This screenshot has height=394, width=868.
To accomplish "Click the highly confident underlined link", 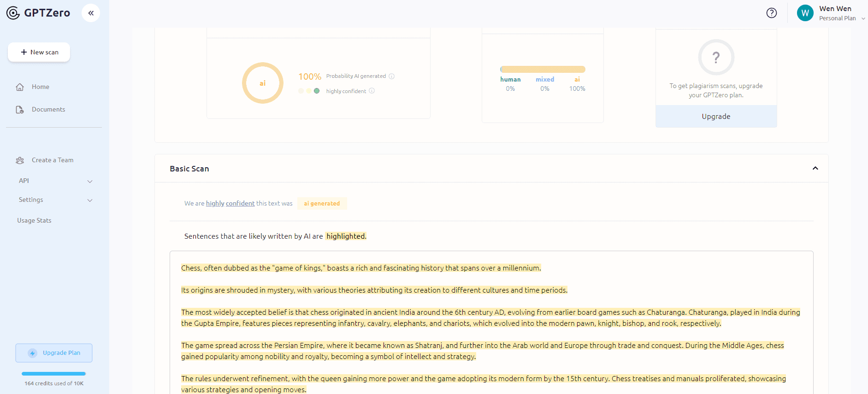I will [230, 203].
